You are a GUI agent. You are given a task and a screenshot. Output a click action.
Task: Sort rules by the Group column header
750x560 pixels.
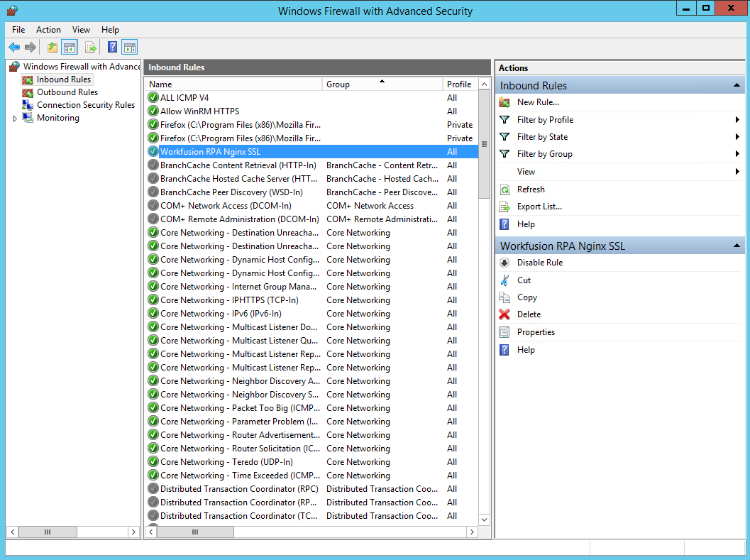[382, 84]
